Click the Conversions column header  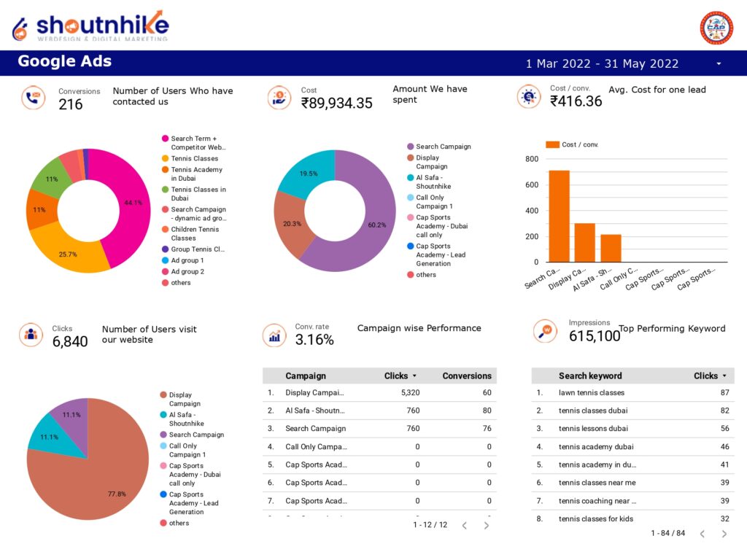pos(467,376)
